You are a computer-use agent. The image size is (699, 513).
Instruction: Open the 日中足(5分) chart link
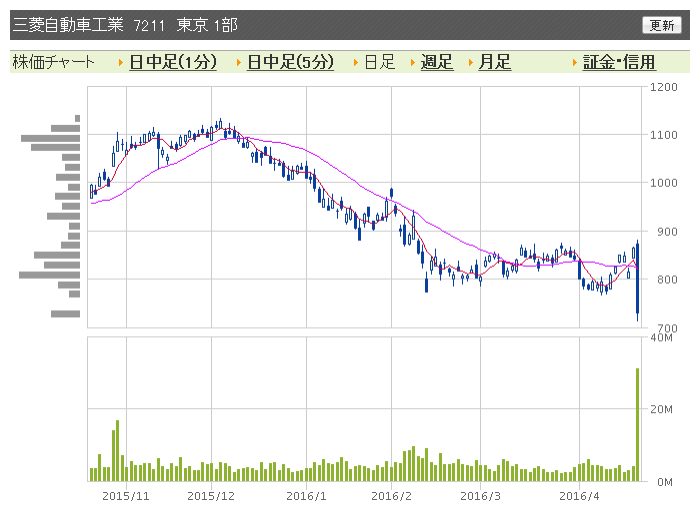click(290, 62)
